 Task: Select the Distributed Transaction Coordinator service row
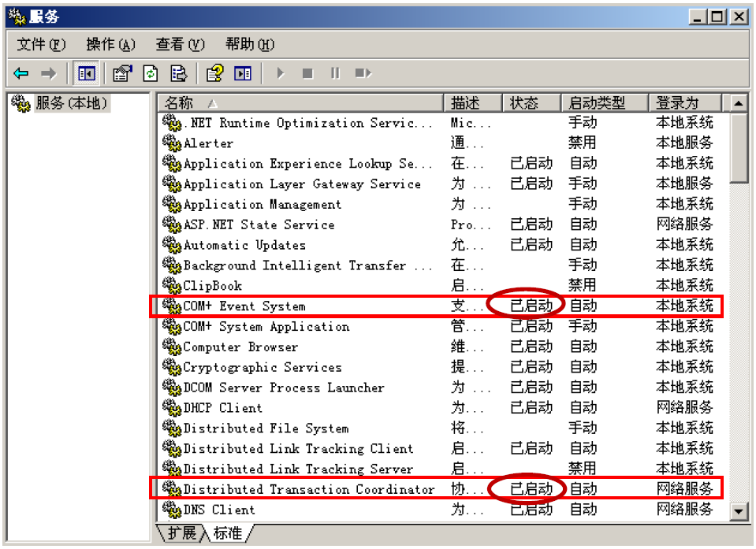tap(308, 489)
